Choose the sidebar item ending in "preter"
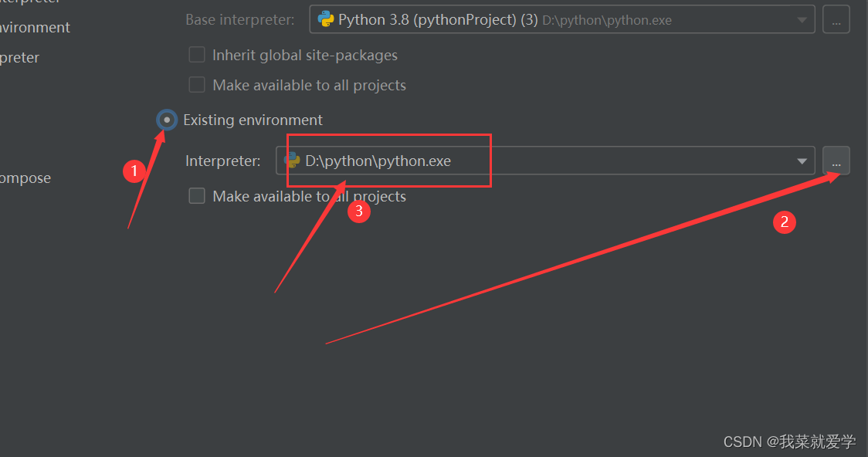 (19, 57)
